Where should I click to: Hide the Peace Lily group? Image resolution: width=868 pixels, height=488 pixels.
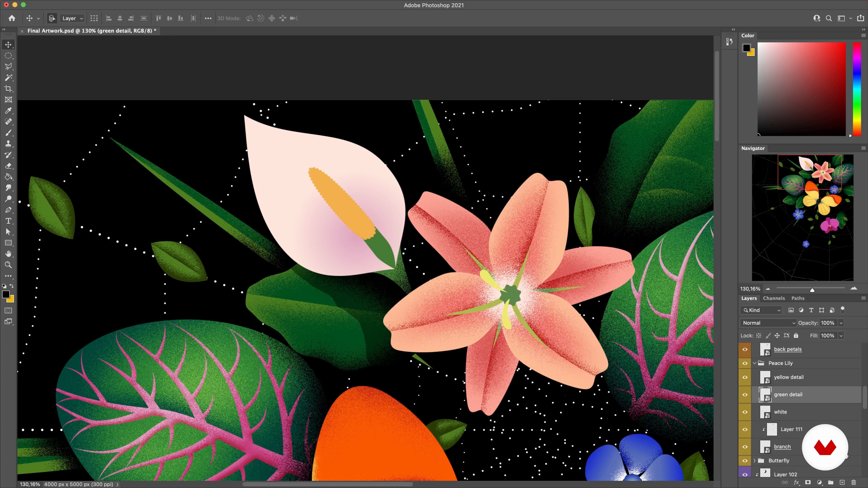745,363
